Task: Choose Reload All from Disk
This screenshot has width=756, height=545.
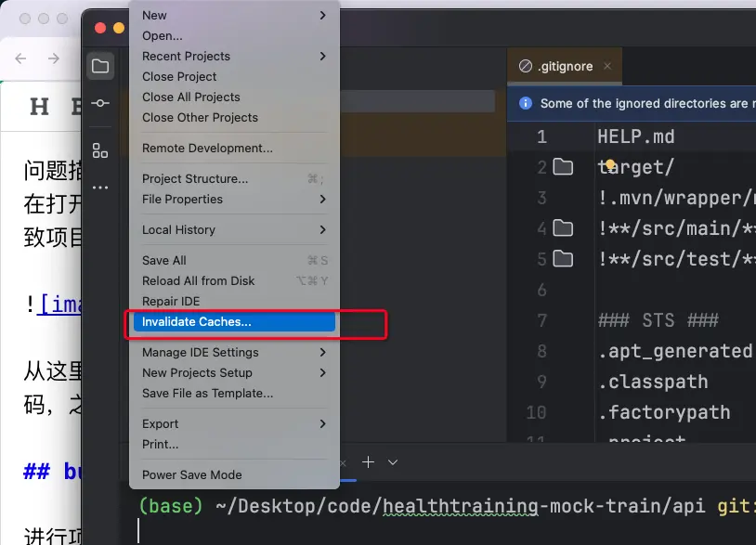Action: [234, 281]
